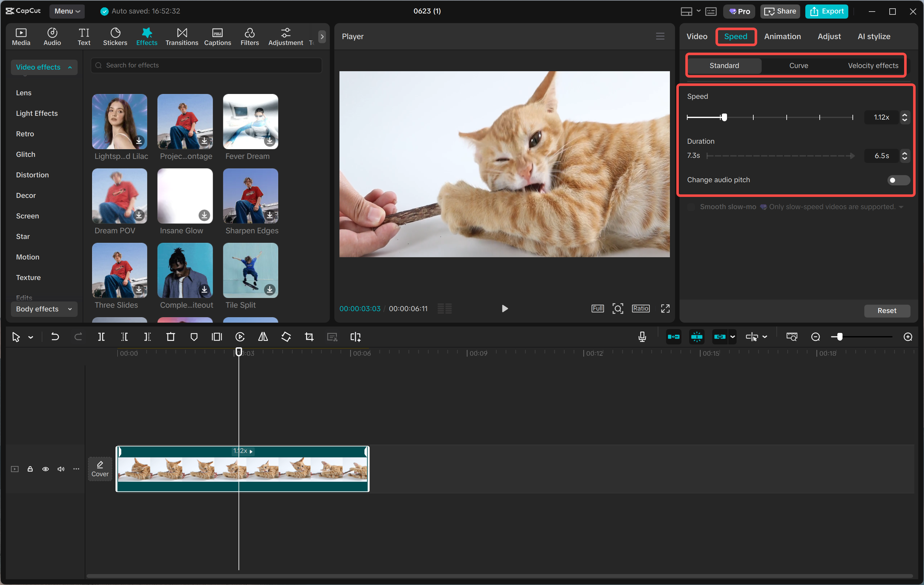
Task: Click the Reset button for speed settings
Action: tap(887, 311)
